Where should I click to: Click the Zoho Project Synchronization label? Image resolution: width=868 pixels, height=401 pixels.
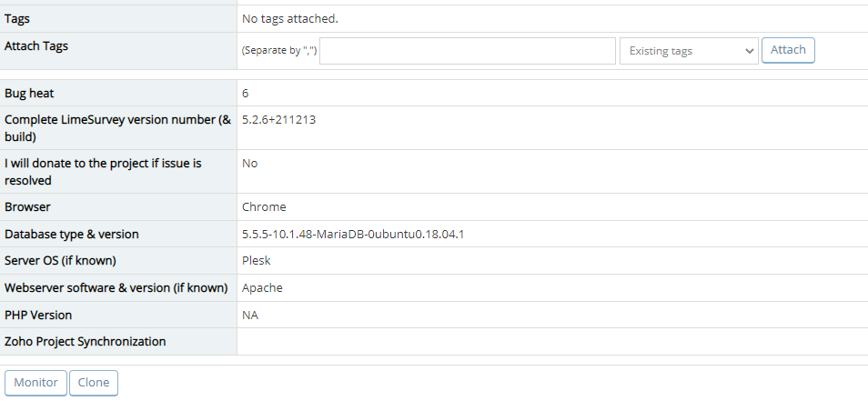click(86, 342)
